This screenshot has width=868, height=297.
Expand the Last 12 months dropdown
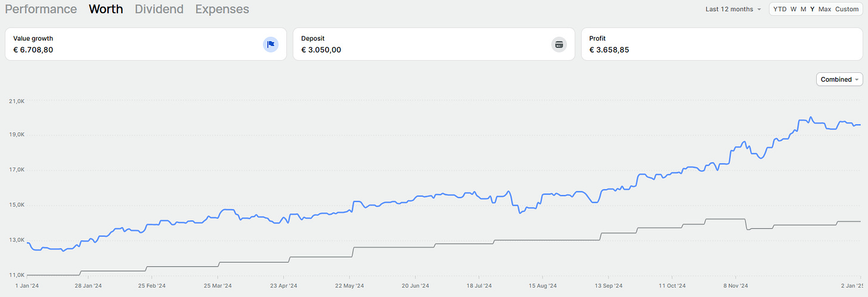pos(733,9)
